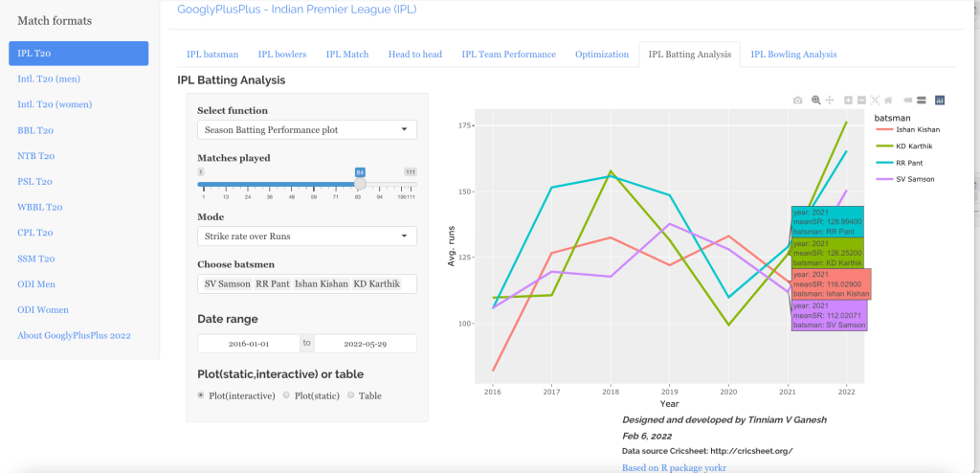980x473 pixels.
Task: Reset chart axes with the home icon
Action: (x=888, y=101)
